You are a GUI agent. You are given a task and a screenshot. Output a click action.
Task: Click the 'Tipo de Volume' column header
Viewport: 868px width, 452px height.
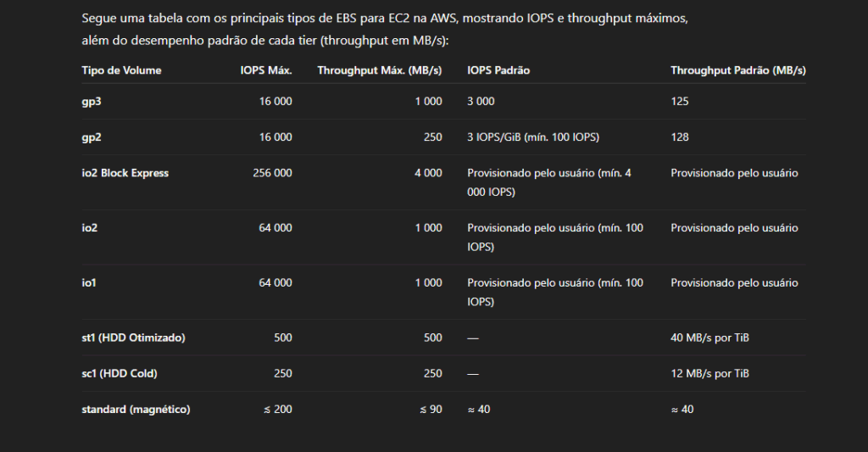[x=121, y=70]
